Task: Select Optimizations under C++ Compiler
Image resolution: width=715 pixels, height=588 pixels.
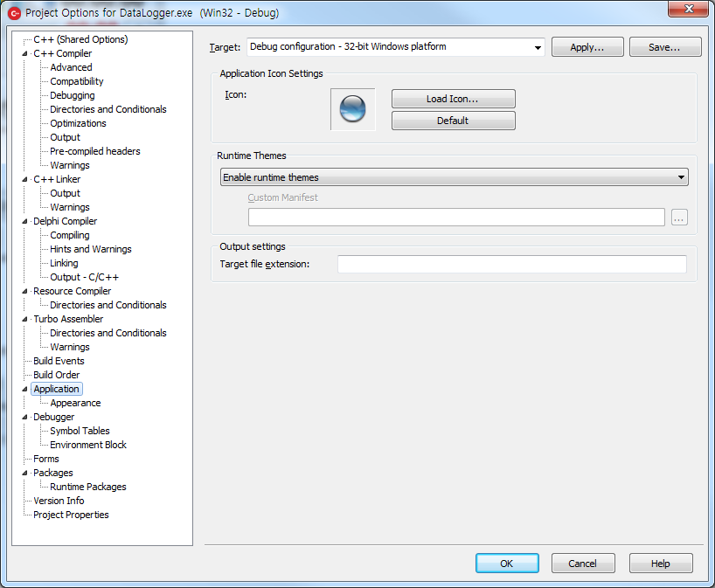Action: 78,123
